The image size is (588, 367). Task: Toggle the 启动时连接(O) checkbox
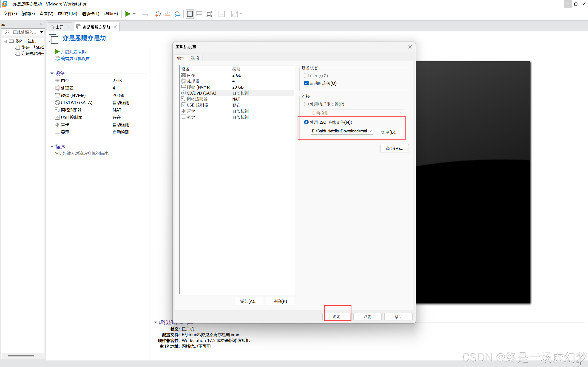pyautogui.click(x=306, y=83)
